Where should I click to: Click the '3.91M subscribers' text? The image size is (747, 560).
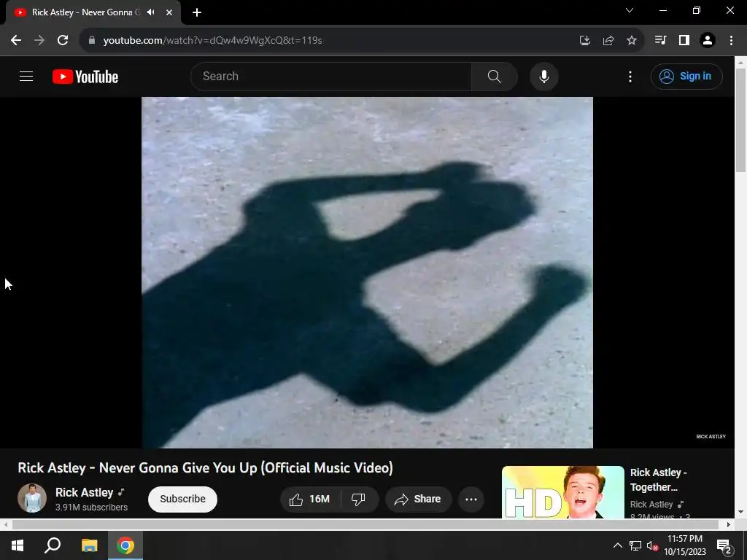tap(91, 507)
